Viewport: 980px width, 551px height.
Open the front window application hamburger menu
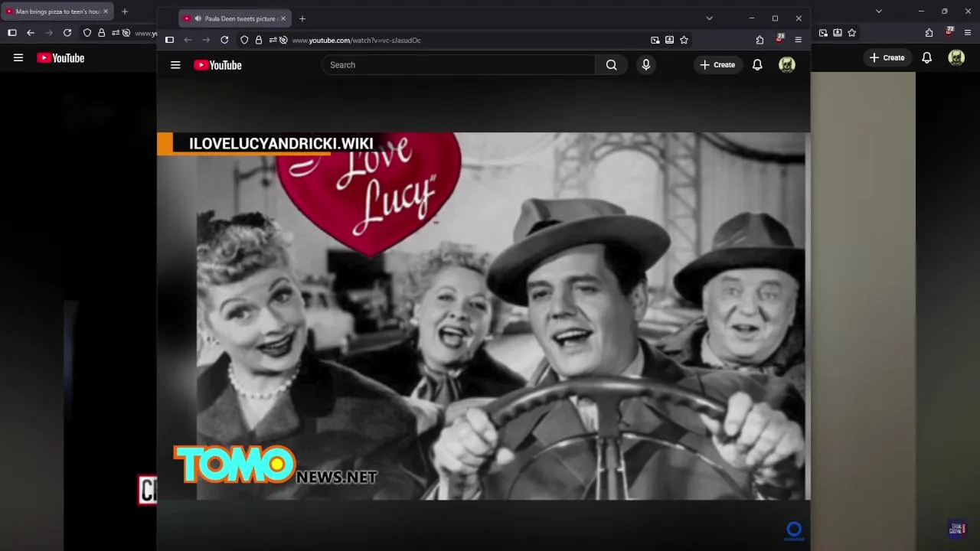(799, 40)
